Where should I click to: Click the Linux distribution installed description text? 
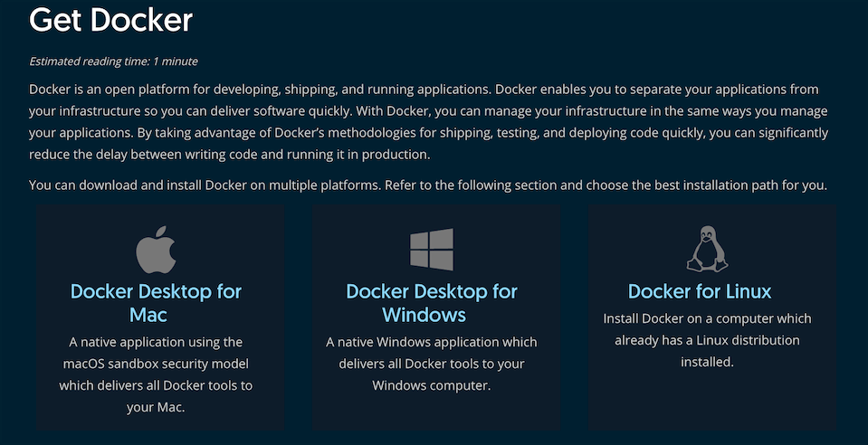pyautogui.click(x=707, y=340)
